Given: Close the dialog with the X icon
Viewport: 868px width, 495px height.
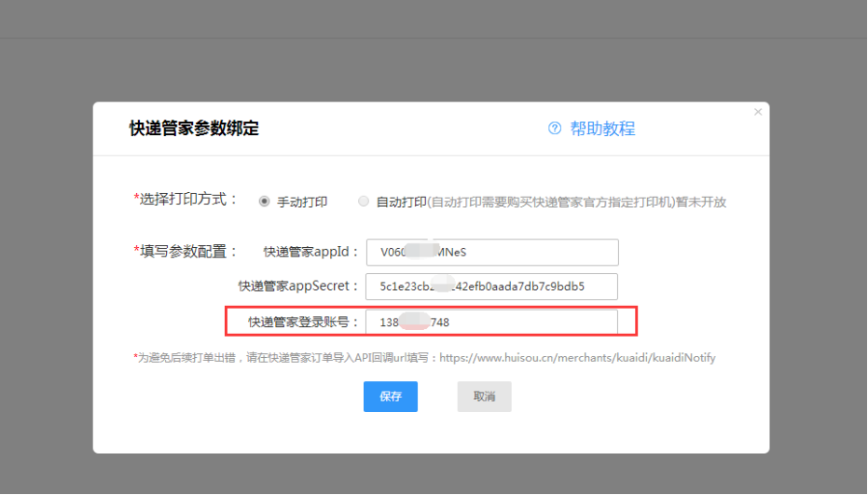Looking at the screenshot, I should [758, 112].
